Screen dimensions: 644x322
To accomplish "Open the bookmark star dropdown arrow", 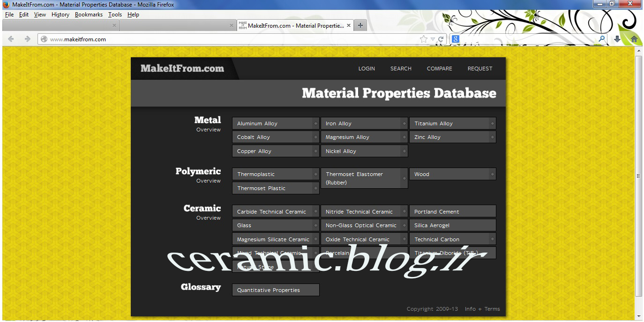I will coord(432,39).
